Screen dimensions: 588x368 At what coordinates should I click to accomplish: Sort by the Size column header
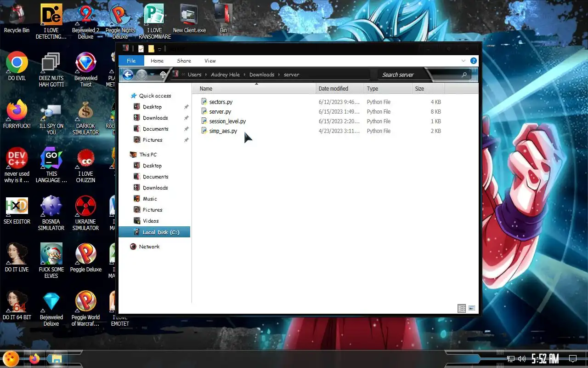428,89
